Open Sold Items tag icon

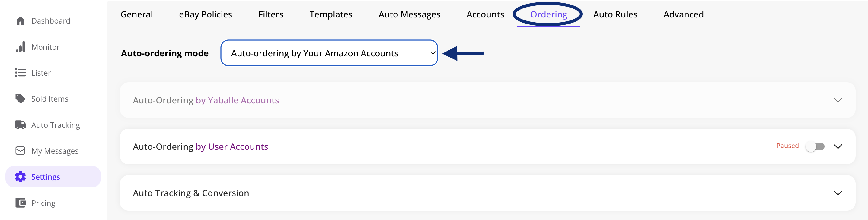click(20, 99)
